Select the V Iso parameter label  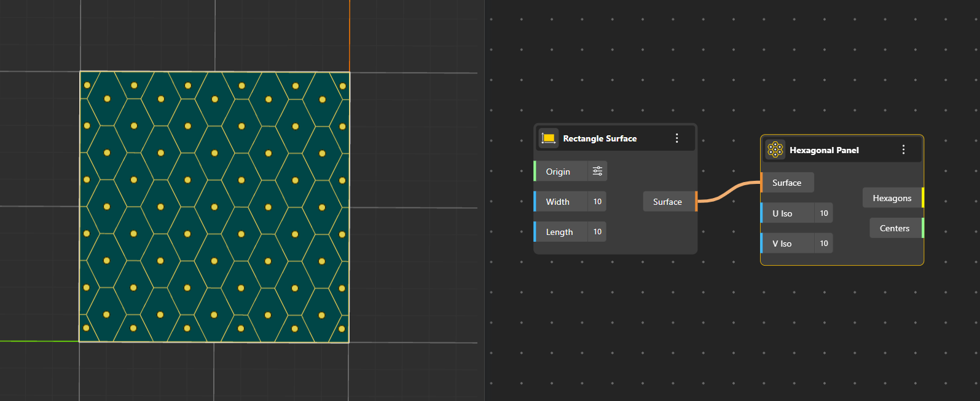pyautogui.click(x=782, y=244)
